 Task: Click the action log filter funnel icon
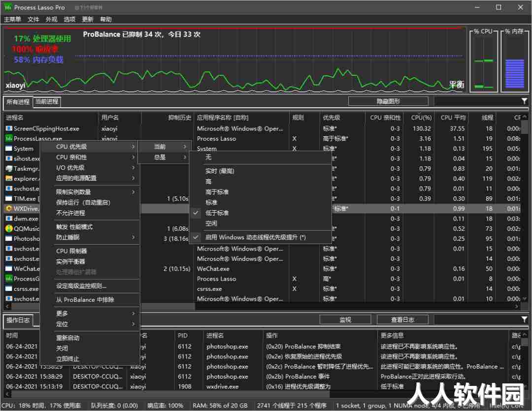coord(524,319)
